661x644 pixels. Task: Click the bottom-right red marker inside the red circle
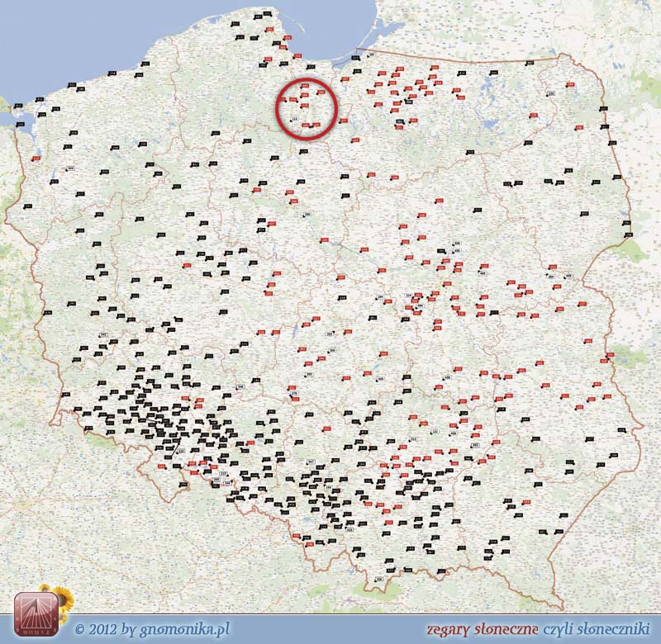coord(315,125)
